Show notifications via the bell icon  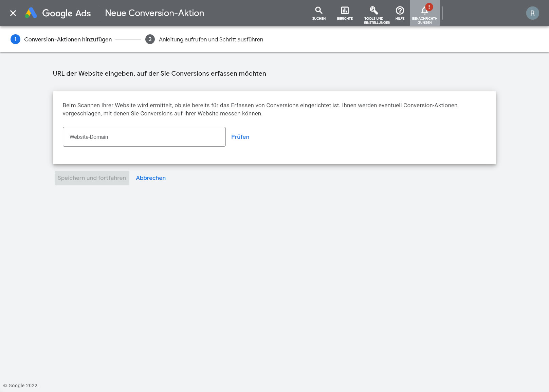424,12
